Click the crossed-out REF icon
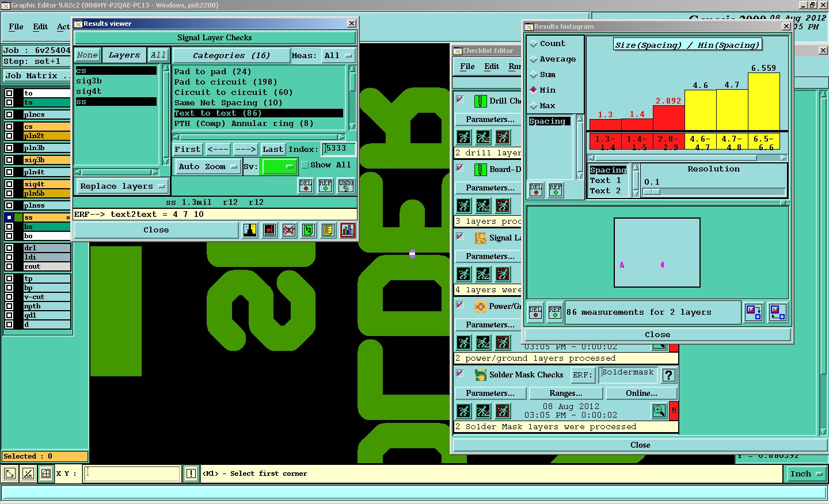829x504 pixels. coord(288,230)
